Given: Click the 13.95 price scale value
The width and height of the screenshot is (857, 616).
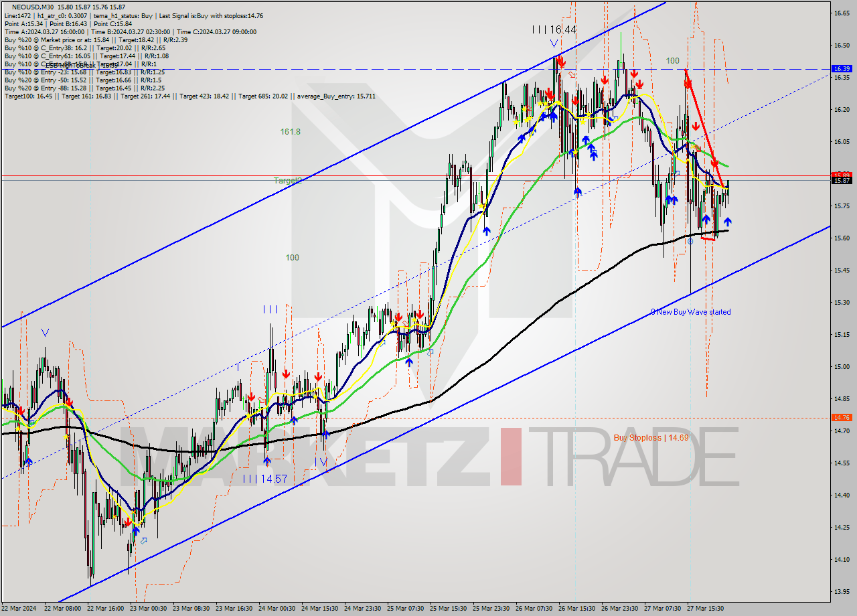Looking at the screenshot, I should pyautogui.click(x=841, y=591).
